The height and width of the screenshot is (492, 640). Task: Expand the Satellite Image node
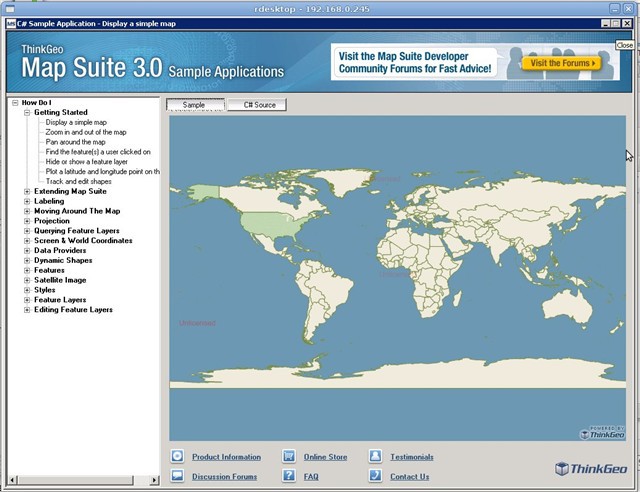coord(27,280)
